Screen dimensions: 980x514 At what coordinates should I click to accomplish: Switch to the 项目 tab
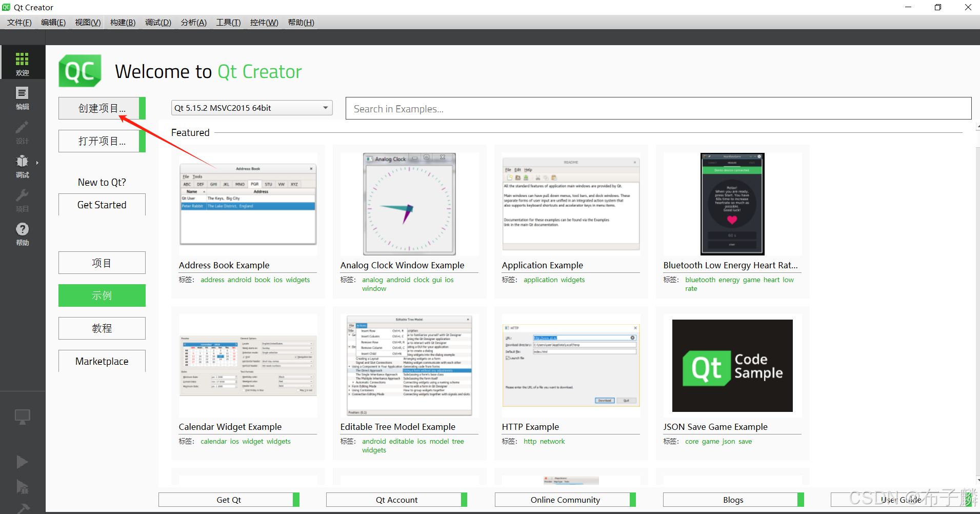coord(102,263)
